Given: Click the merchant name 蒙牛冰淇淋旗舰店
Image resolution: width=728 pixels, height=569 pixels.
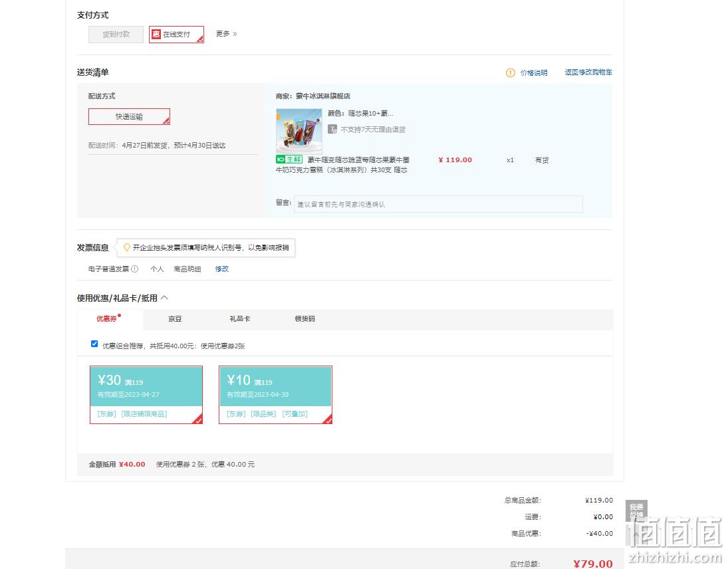Looking at the screenshot, I should point(323,96).
